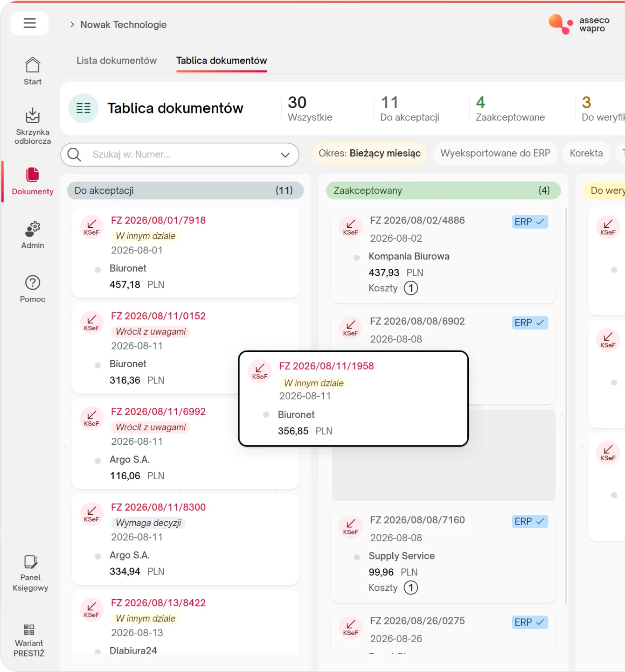Click Supply Service contractor name
Image resolution: width=625 pixels, height=672 pixels.
coord(402,556)
